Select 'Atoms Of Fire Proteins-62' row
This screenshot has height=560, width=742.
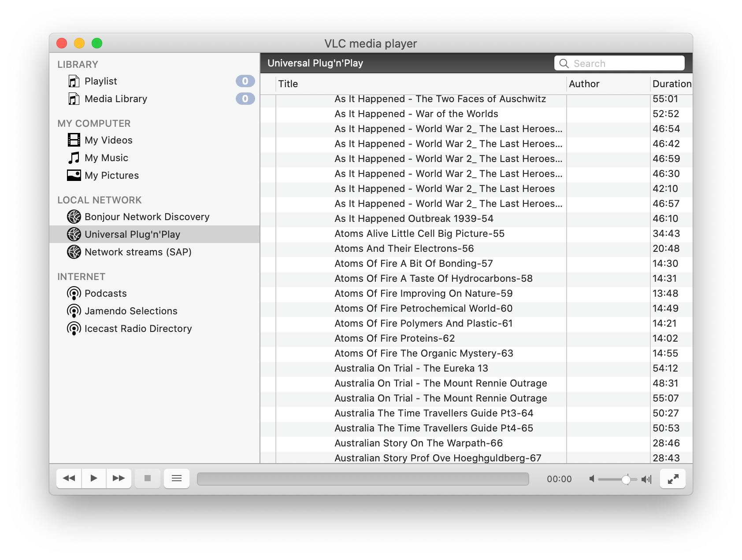point(476,339)
